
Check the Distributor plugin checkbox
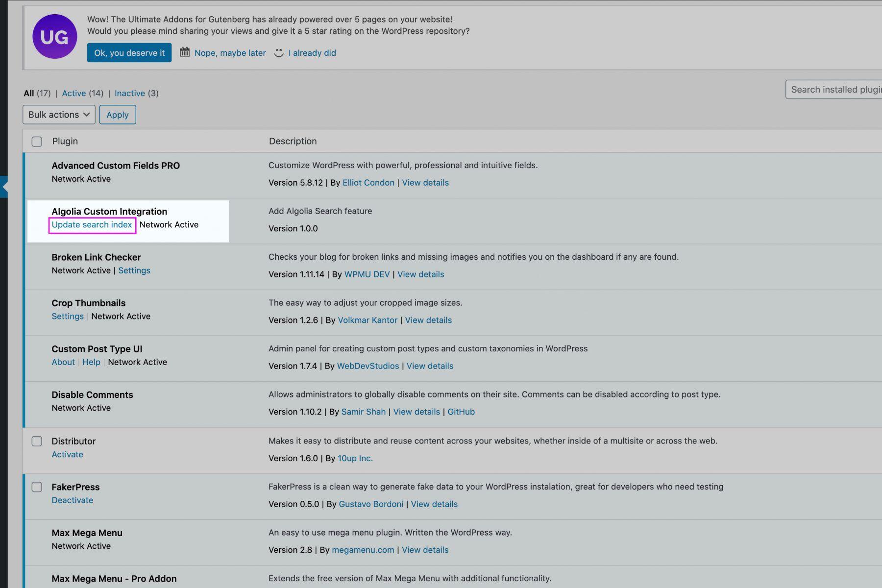click(x=37, y=441)
